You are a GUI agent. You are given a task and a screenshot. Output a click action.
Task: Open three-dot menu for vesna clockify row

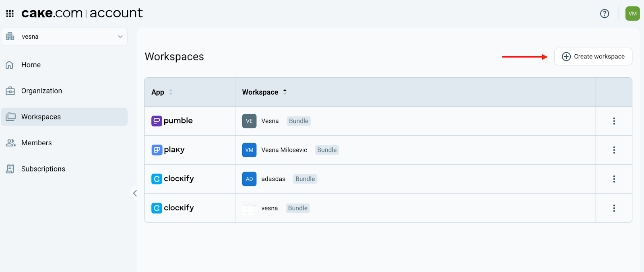tap(614, 208)
